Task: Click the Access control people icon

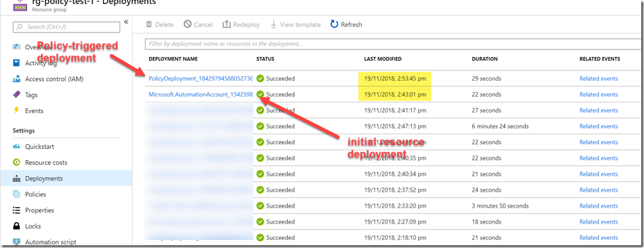Action: 17,79
